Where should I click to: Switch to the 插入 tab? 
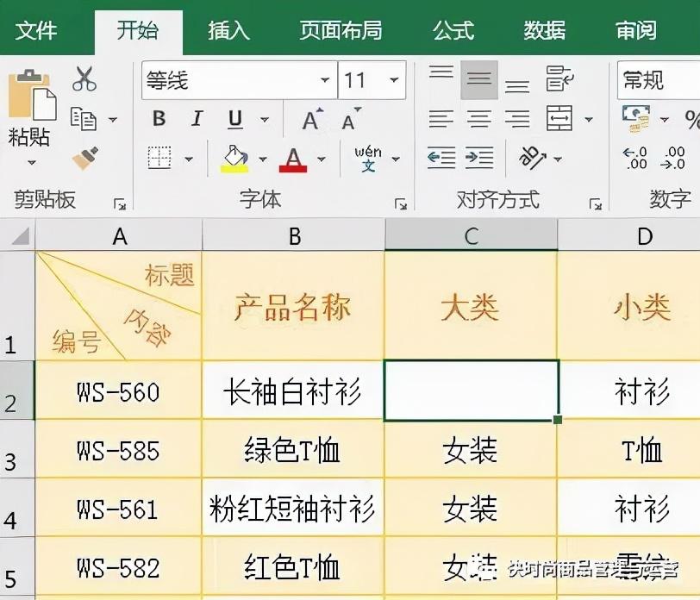click(x=228, y=30)
